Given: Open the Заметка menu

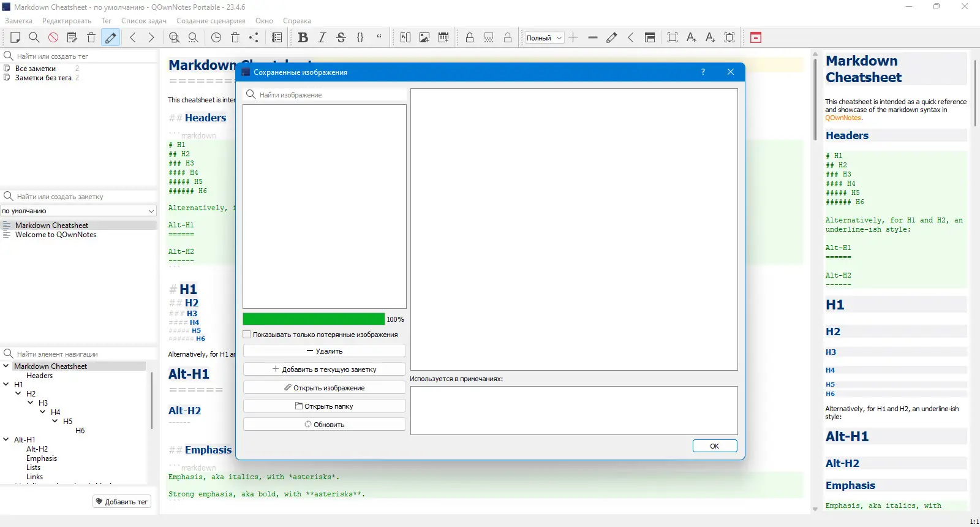Looking at the screenshot, I should (18, 21).
